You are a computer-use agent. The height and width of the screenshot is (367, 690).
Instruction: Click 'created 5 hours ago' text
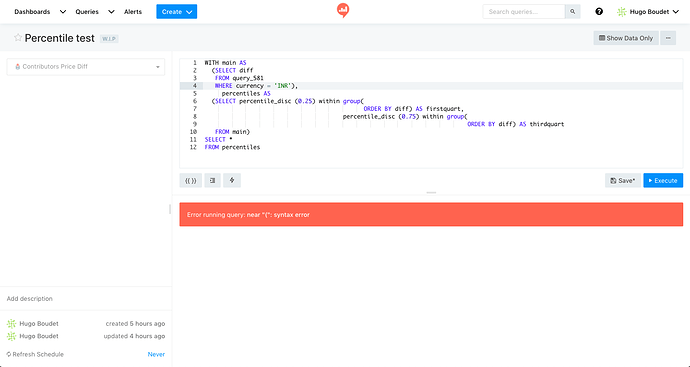(136, 324)
